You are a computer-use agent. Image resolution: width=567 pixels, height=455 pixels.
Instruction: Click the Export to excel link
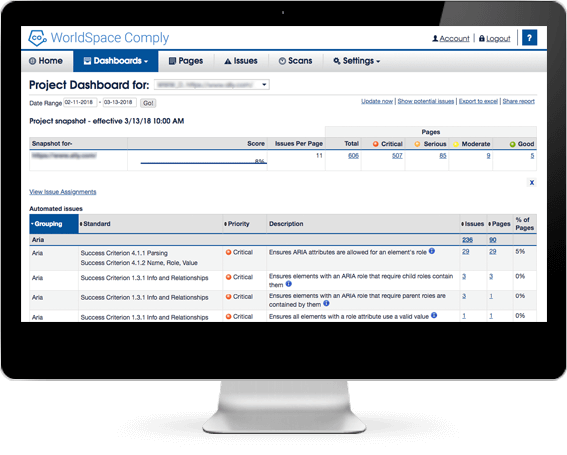(x=478, y=101)
